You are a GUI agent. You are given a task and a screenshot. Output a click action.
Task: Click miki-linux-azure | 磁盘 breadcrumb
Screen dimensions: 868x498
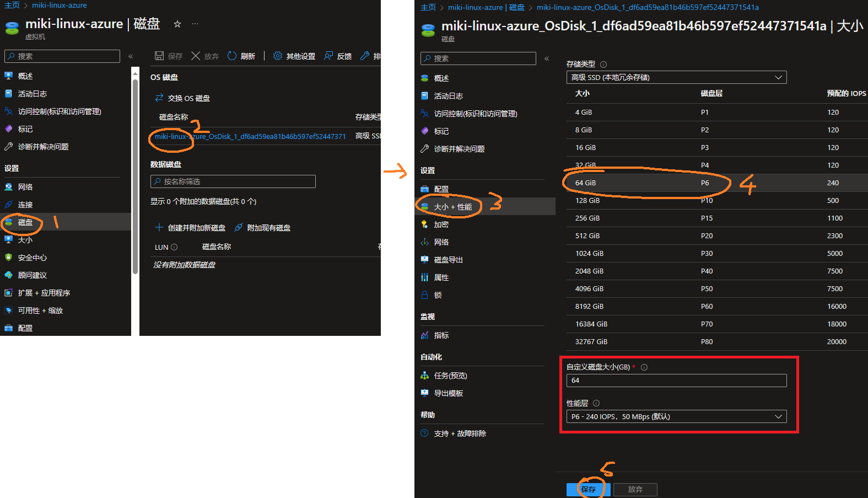pos(486,7)
